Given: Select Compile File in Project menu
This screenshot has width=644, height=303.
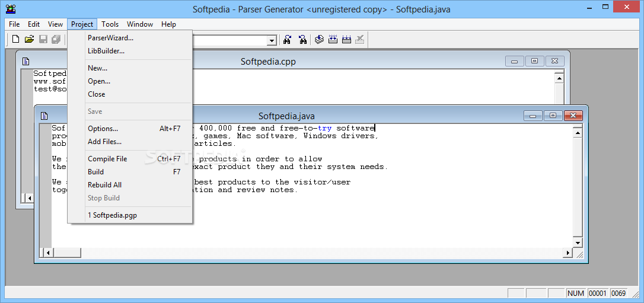Looking at the screenshot, I should click(x=130, y=159).
